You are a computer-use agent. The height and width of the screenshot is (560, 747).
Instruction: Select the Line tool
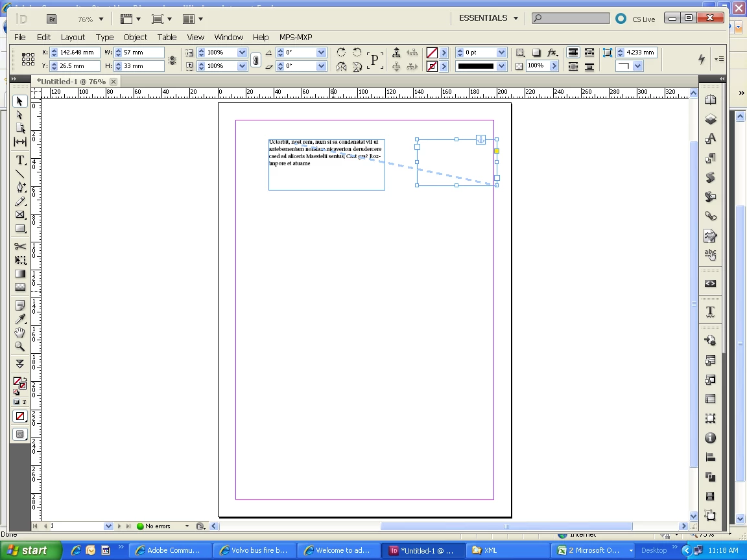coord(19,174)
